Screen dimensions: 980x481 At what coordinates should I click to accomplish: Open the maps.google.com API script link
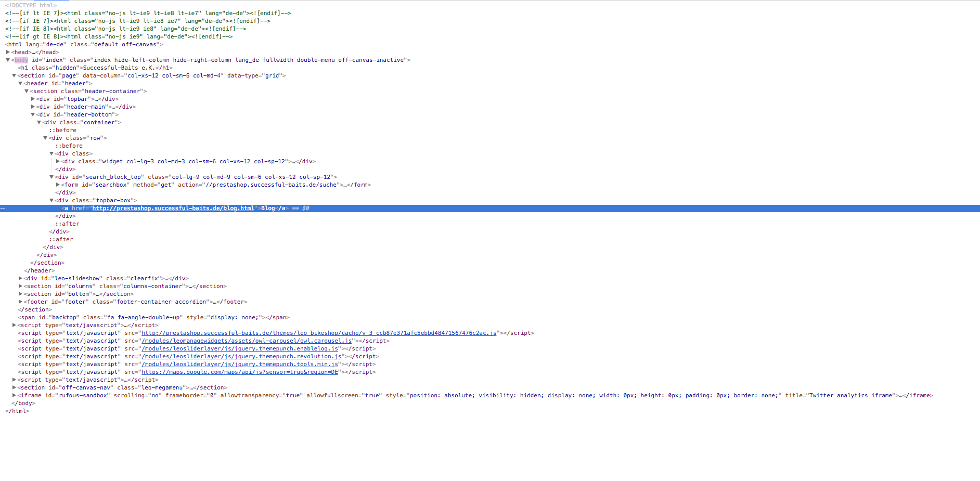click(240, 372)
